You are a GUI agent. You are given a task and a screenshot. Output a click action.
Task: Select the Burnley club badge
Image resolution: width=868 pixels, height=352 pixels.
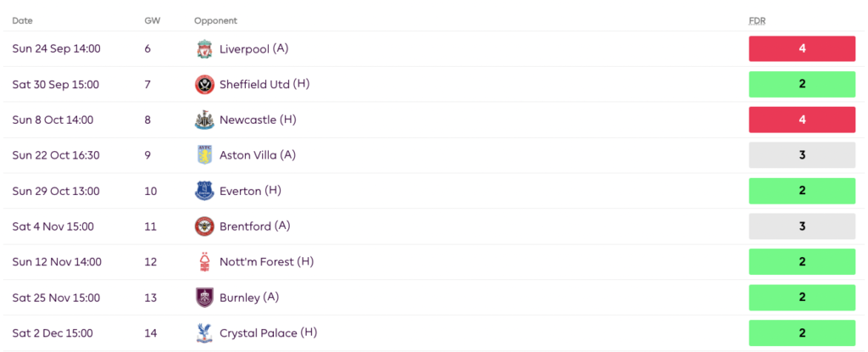(203, 298)
